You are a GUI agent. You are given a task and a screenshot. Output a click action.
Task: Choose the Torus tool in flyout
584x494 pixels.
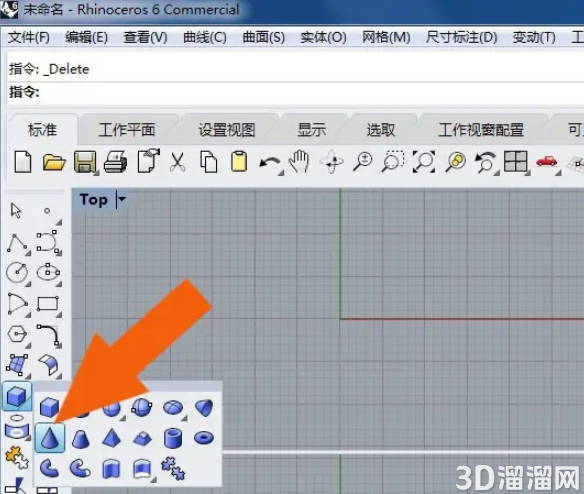coord(204,438)
